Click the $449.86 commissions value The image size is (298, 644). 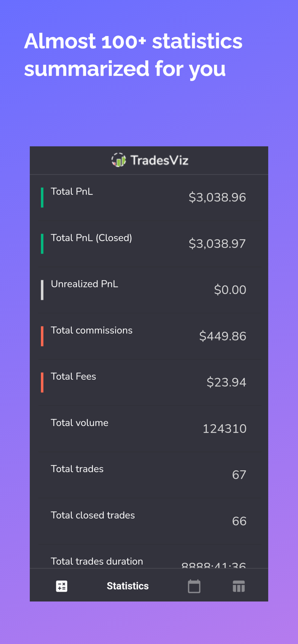223,336
